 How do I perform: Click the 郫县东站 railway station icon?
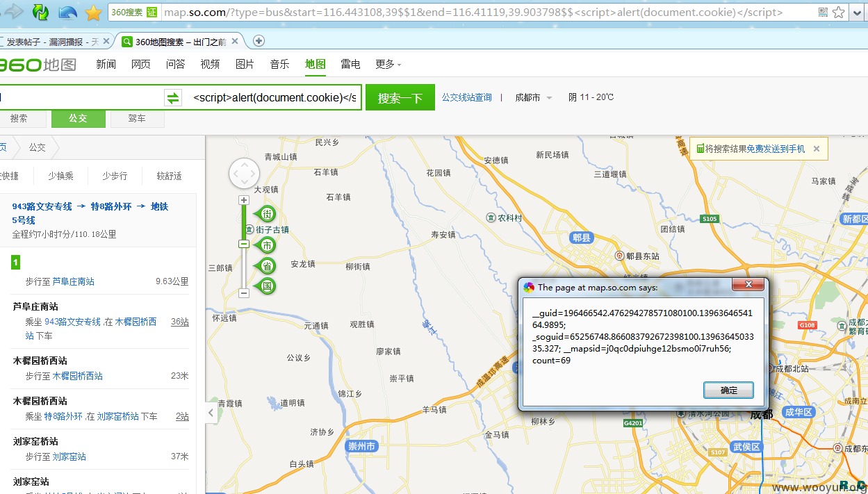click(x=619, y=256)
